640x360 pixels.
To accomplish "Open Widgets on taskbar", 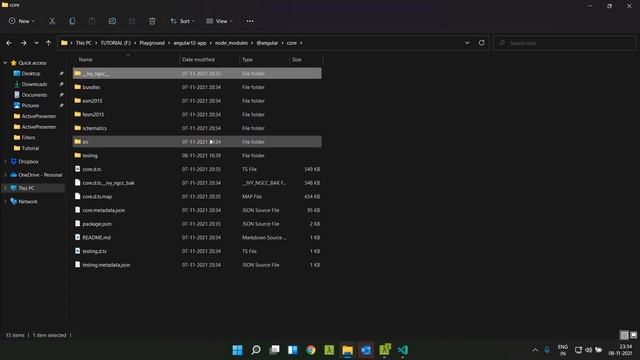I will coord(293,350).
